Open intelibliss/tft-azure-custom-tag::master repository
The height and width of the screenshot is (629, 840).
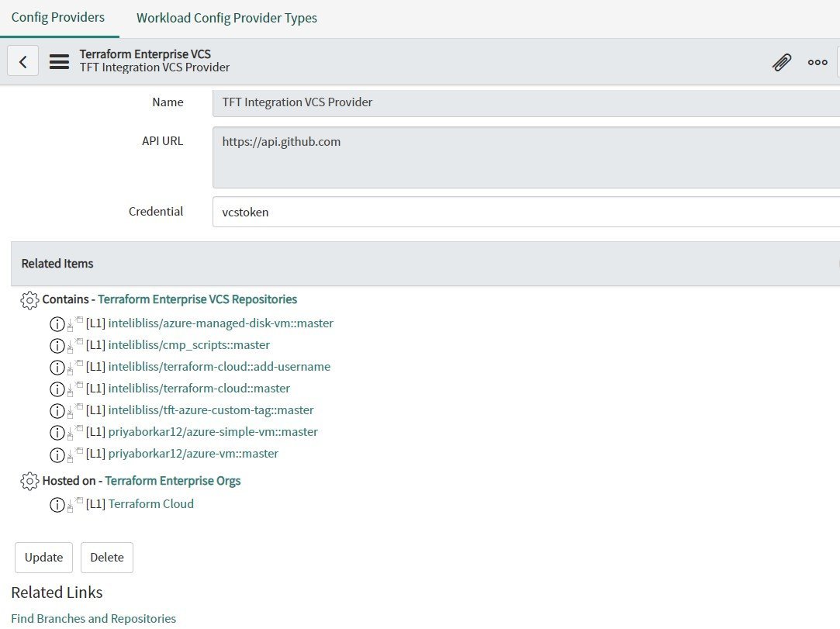click(x=210, y=410)
